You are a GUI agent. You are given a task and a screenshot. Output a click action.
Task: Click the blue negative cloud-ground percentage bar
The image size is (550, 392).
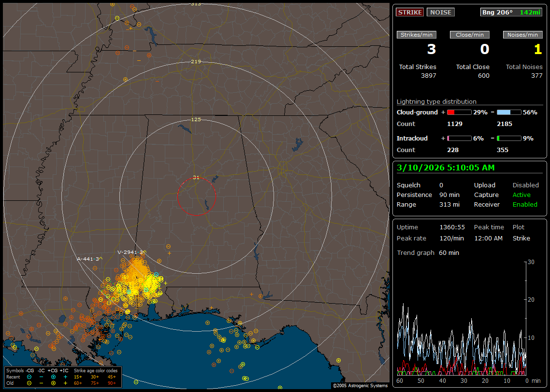point(509,112)
